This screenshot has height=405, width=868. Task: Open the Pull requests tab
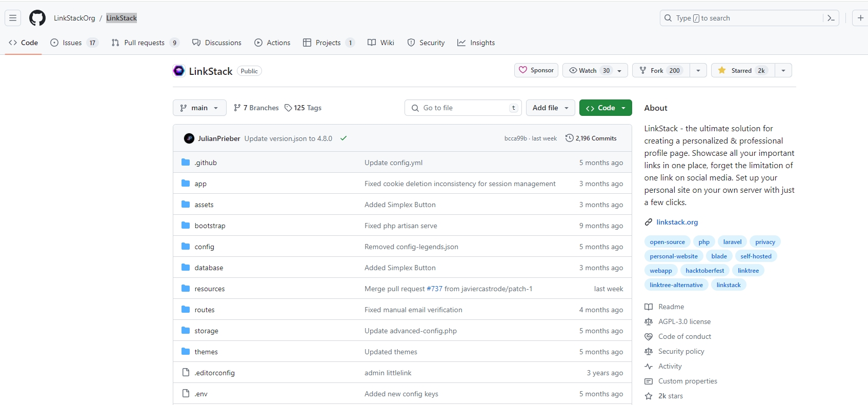coord(145,43)
